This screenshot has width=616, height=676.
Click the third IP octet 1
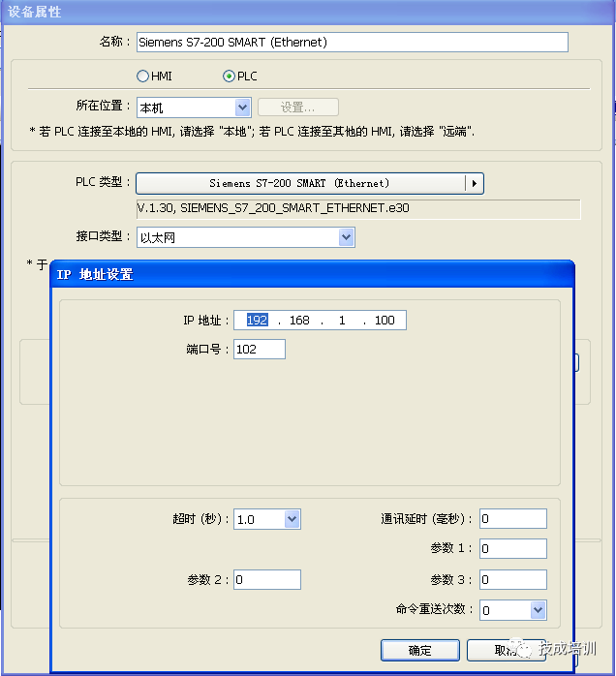[342, 320]
